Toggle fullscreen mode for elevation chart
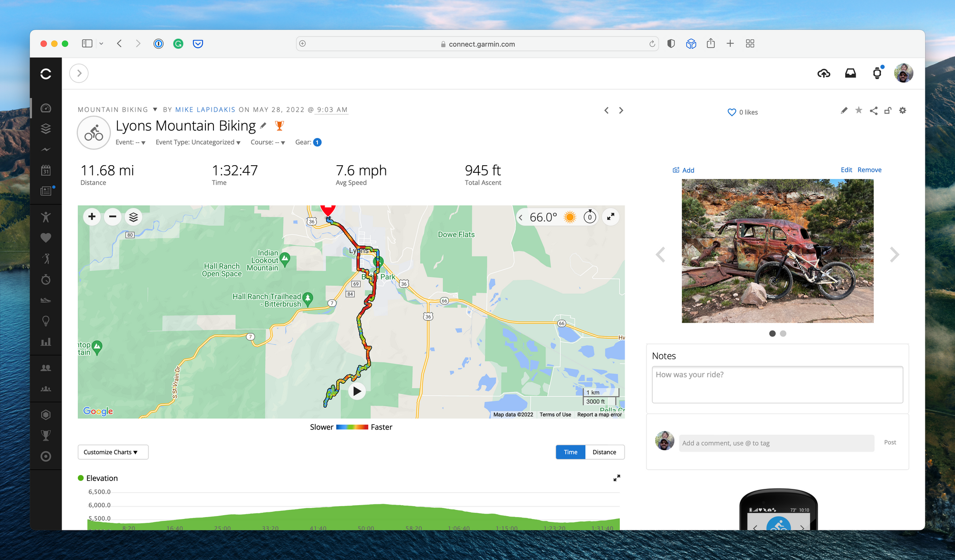 click(616, 478)
